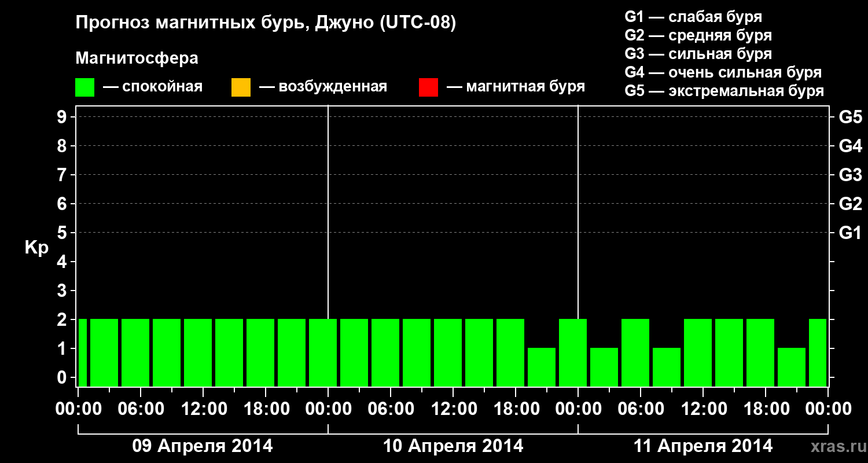Image resolution: width=868 pixels, height=463 pixels.
Task: Click the '— магнитная буря' legend label
Action: point(516,87)
